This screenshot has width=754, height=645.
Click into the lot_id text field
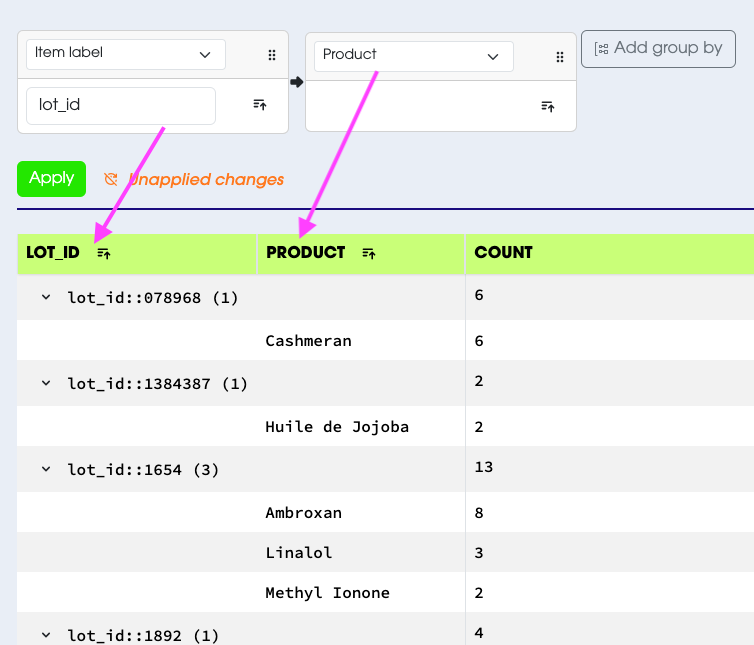point(120,106)
